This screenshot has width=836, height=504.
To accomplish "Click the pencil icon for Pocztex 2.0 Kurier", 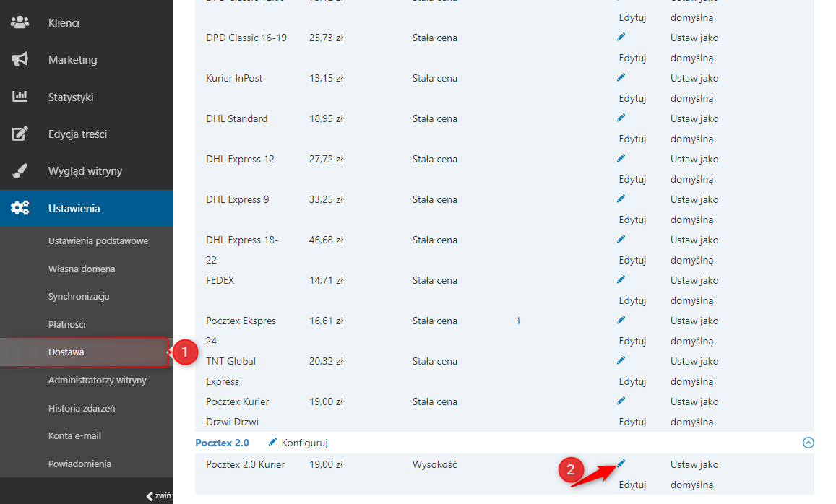I will tap(621, 464).
